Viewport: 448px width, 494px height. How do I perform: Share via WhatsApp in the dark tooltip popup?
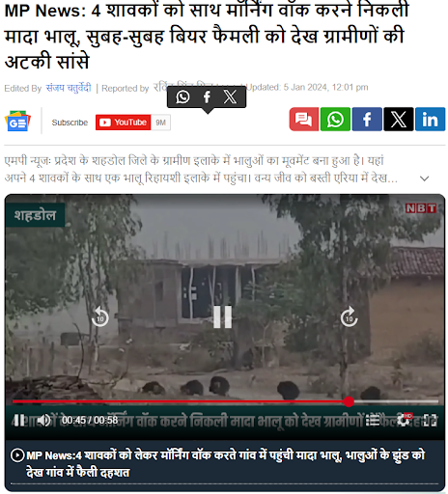tap(182, 96)
